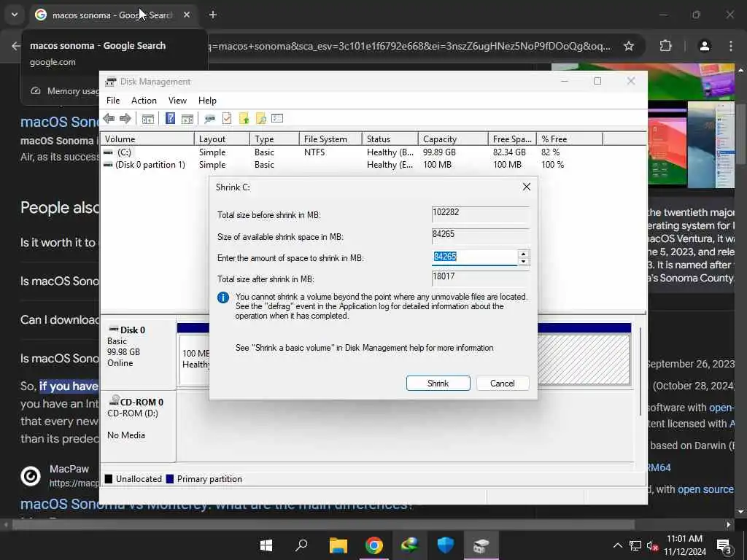Open Chrome extensions puzzle icon
The image size is (747, 560).
(x=665, y=46)
